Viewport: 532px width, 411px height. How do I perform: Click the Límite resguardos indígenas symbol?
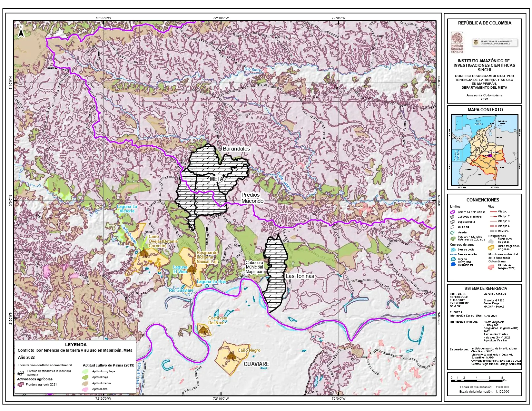click(491, 248)
